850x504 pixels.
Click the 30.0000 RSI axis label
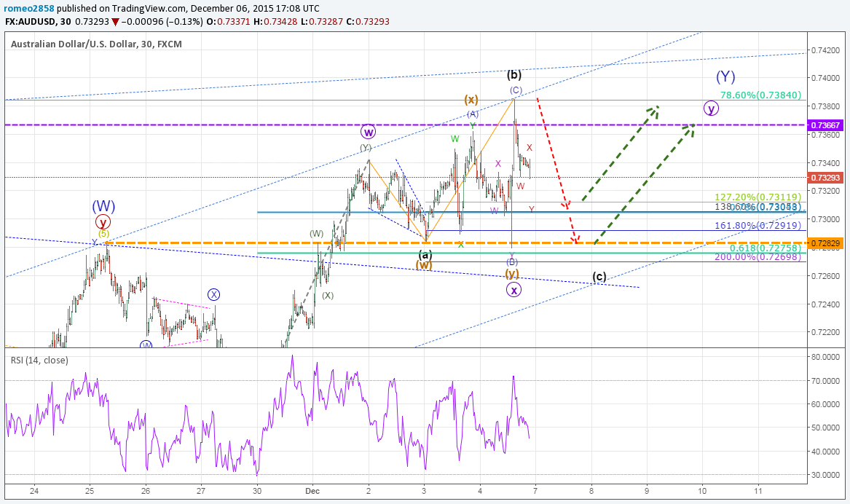[826, 475]
